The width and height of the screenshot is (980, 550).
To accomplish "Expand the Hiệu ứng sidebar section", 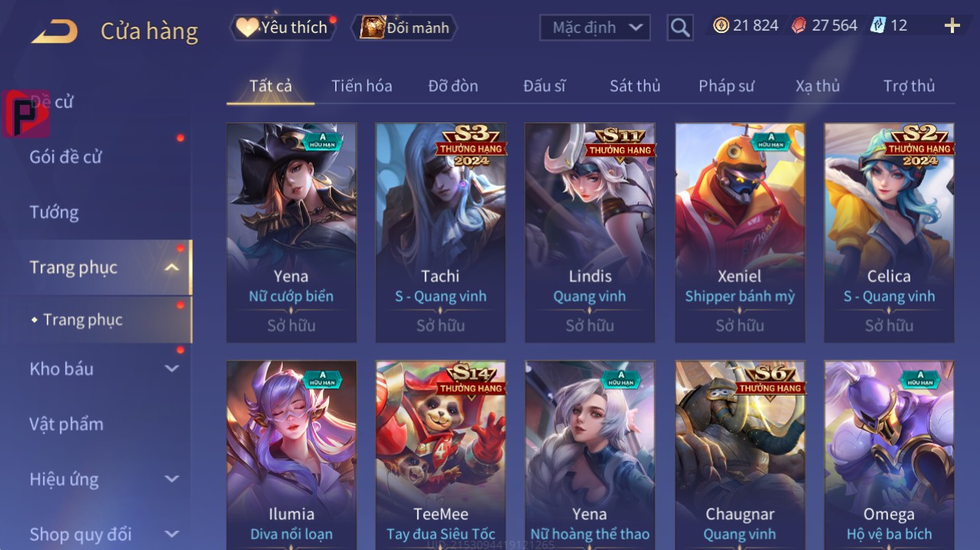I will point(172,480).
